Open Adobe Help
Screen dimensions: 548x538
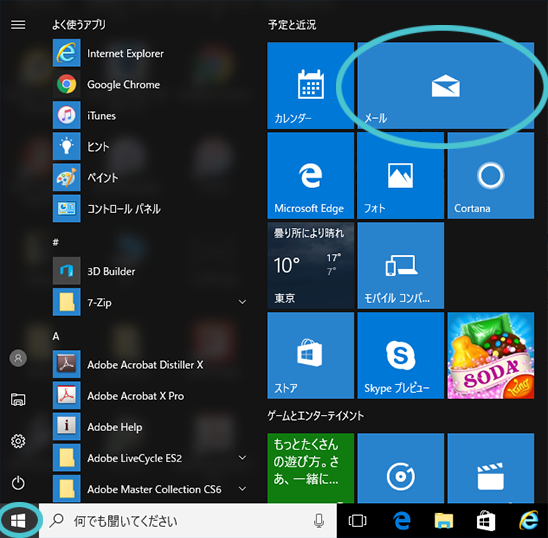click(x=150, y=427)
